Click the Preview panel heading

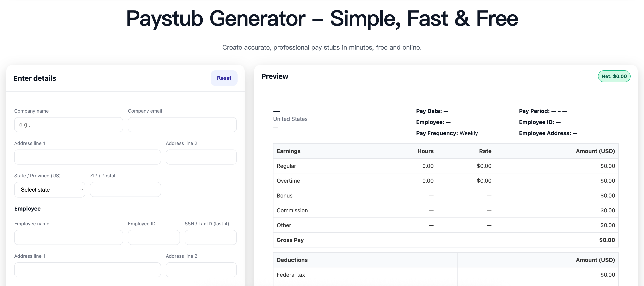[x=274, y=76]
